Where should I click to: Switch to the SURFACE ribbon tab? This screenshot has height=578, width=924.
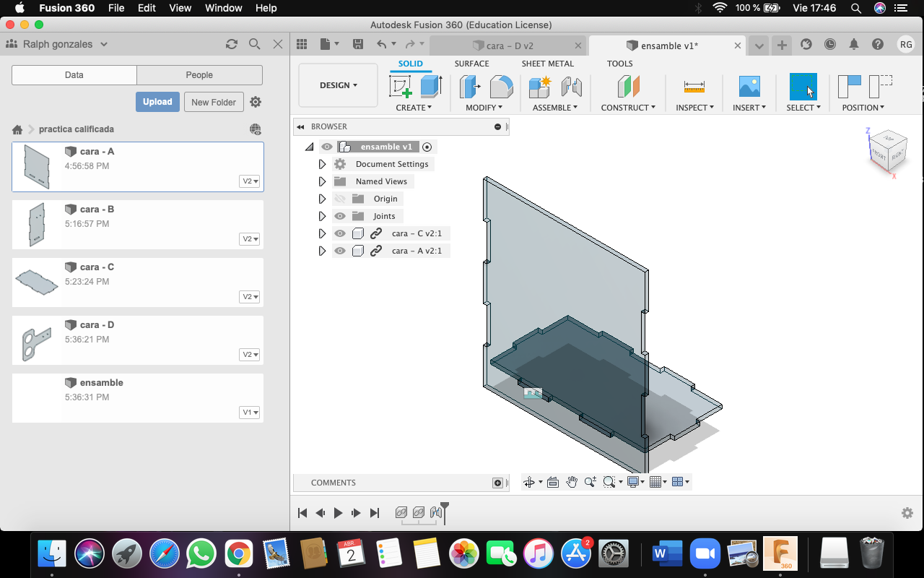tap(471, 64)
